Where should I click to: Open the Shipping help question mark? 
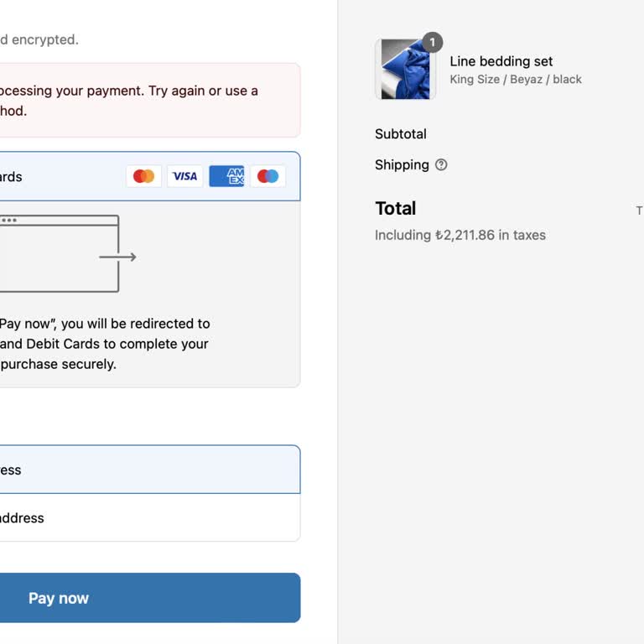point(441,165)
